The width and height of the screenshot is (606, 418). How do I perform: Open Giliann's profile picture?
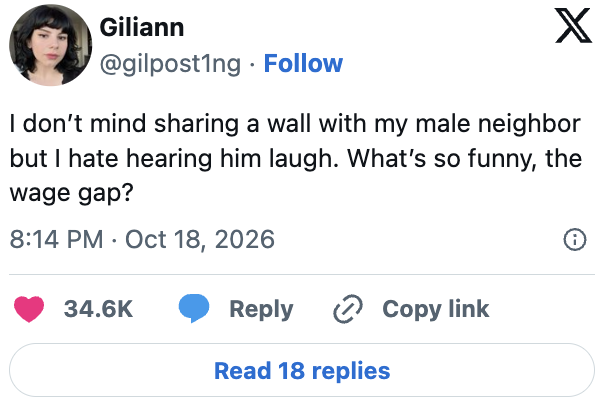click(x=51, y=45)
